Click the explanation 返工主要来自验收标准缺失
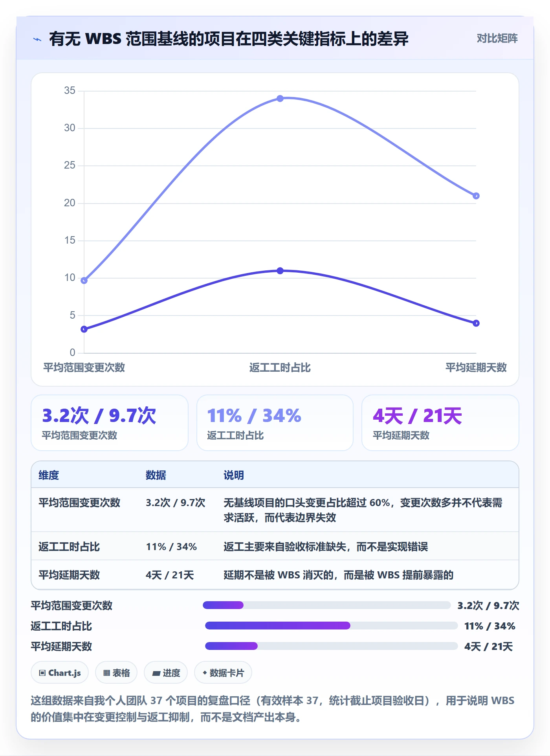Viewport: 550px width, 756px height. [x=326, y=547]
